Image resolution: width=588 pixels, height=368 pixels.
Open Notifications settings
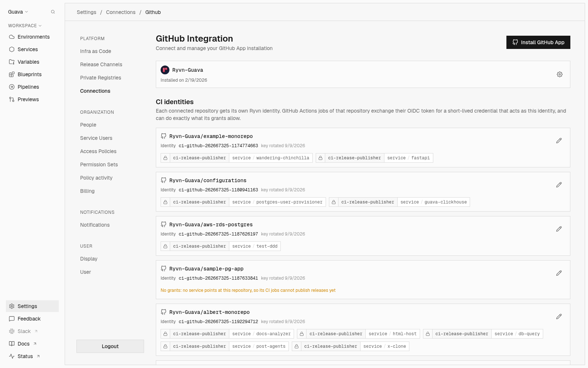[95, 225]
